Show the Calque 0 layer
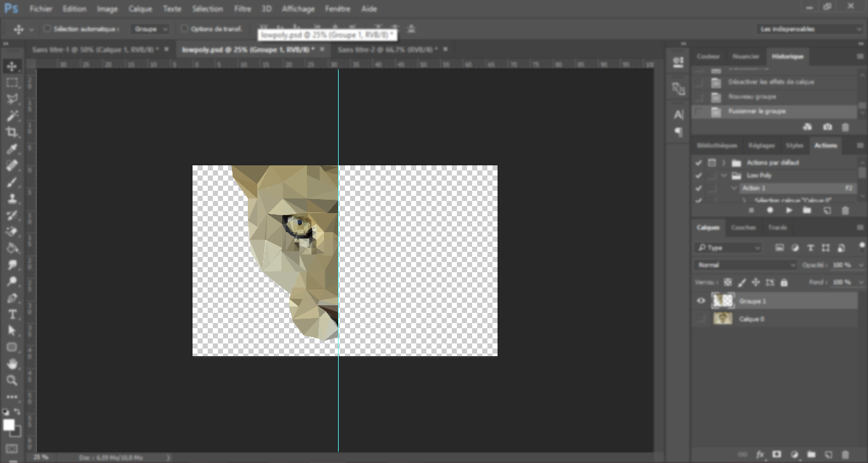868x463 pixels. coord(702,319)
